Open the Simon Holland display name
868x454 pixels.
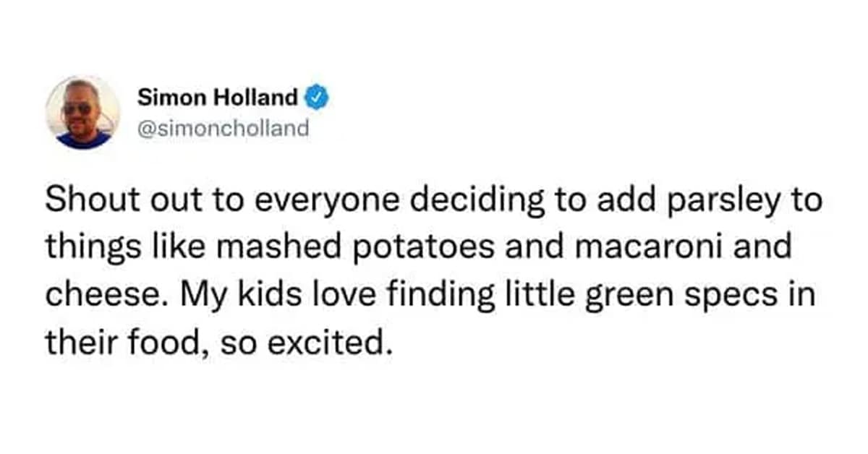[x=217, y=96]
